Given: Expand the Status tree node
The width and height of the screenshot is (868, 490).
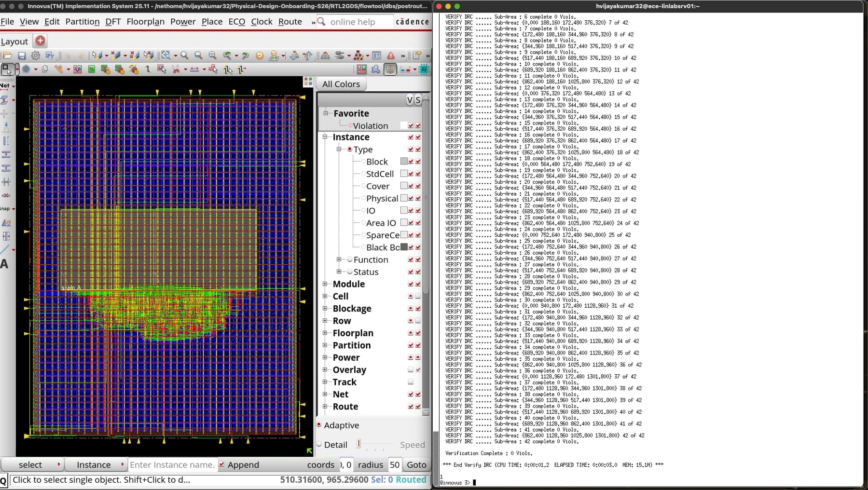Looking at the screenshot, I should tap(339, 272).
